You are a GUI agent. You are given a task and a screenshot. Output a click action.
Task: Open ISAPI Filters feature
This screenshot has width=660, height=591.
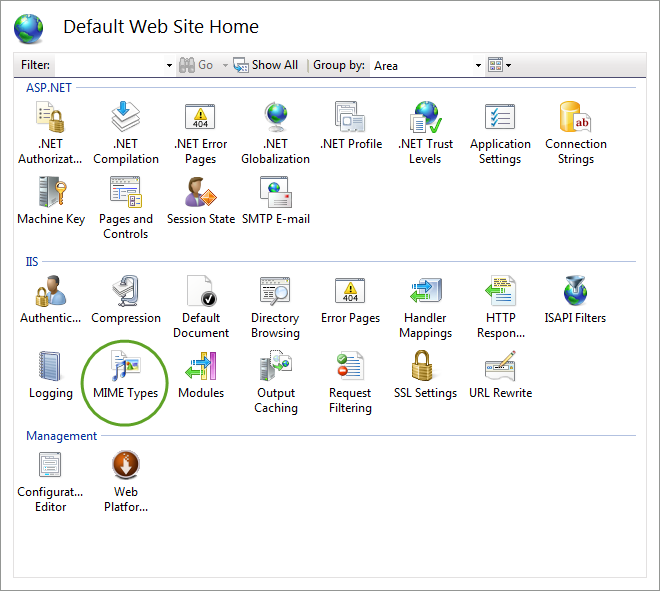click(575, 300)
